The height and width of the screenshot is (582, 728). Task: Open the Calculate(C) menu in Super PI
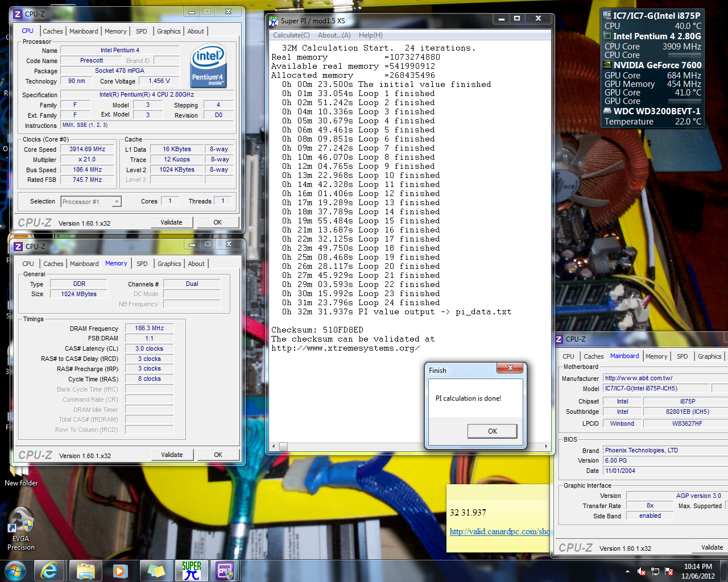click(292, 35)
